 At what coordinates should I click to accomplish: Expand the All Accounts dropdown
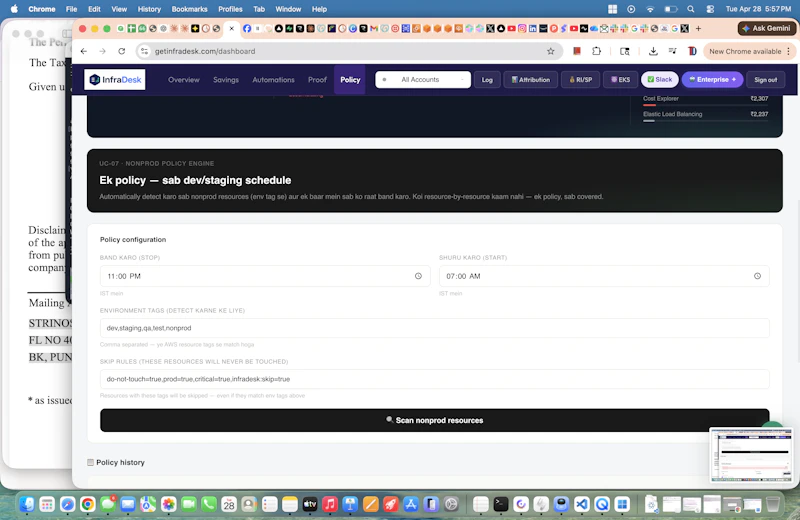point(423,80)
